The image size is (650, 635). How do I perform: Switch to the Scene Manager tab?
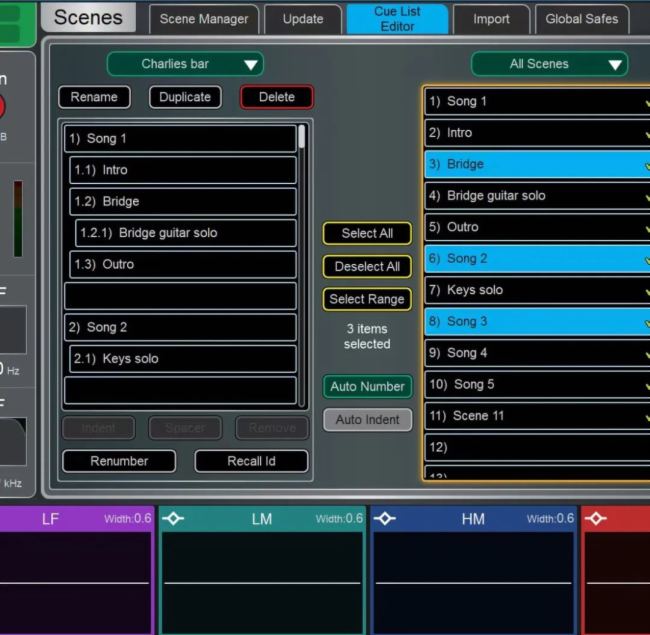click(x=204, y=19)
